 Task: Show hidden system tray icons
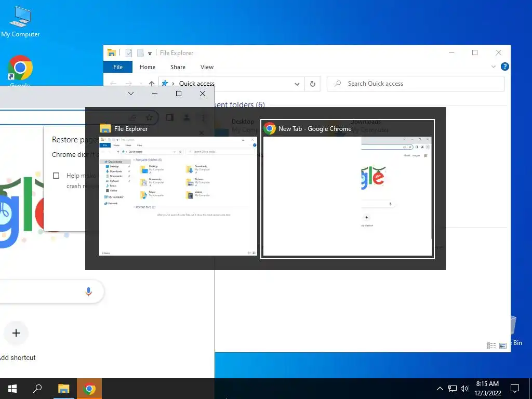click(440, 389)
